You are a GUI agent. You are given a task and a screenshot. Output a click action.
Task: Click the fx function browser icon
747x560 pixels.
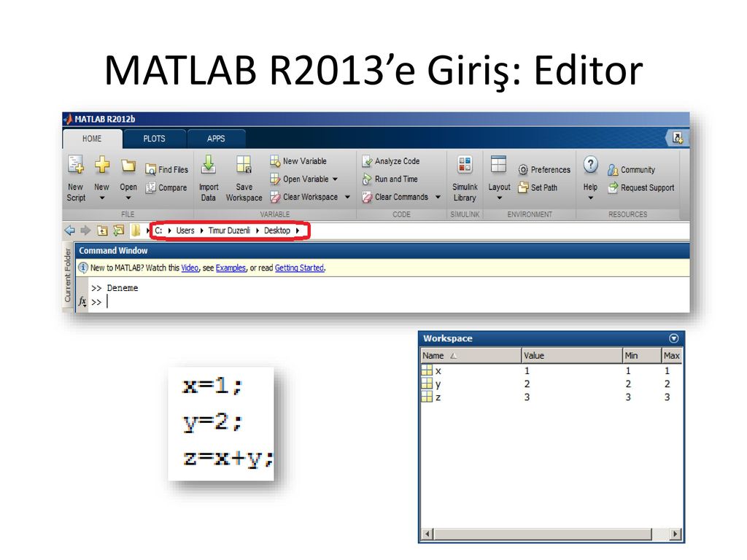tap(82, 301)
